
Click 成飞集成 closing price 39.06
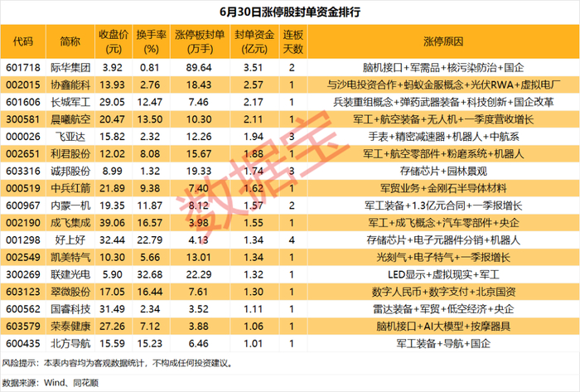[112, 223]
